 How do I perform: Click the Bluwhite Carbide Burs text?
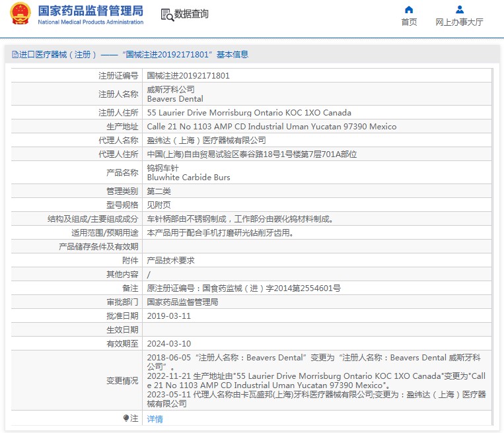pos(189,178)
